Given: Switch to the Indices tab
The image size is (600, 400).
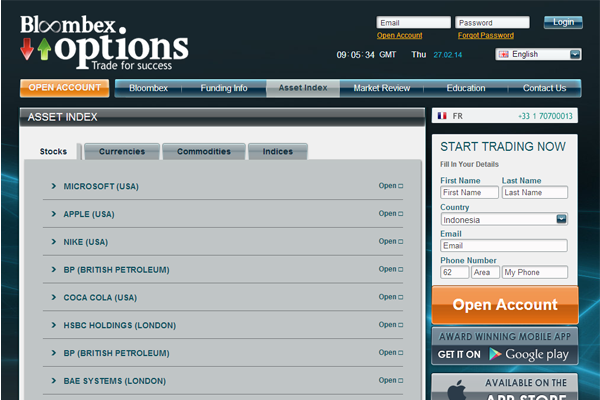Looking at the screenshot, I should click(x=277, y=152).
